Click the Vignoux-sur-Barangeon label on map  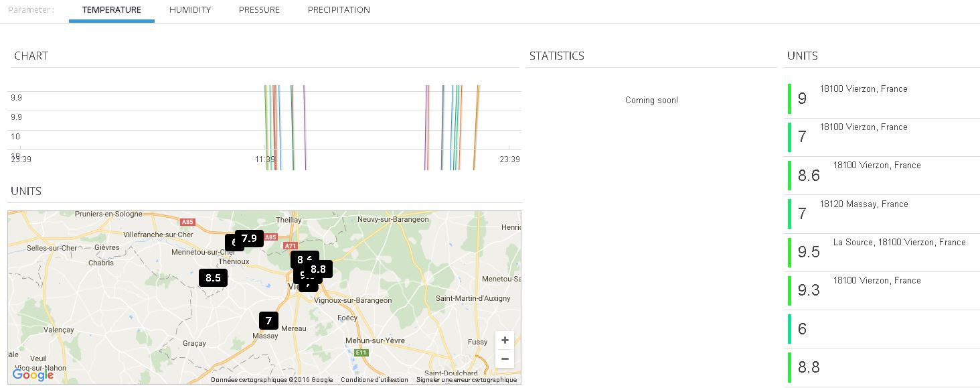point(353,301)
